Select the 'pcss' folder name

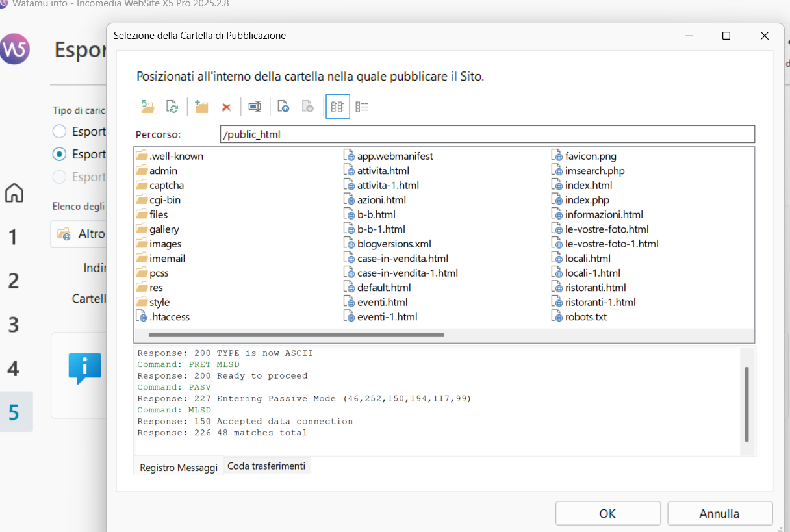coord(159,273)
